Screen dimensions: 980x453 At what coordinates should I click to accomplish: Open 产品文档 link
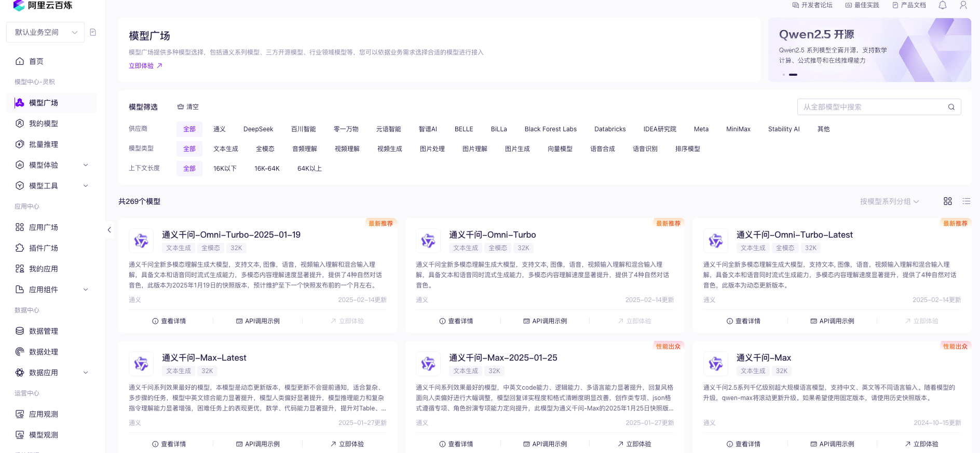click(909, 5)
